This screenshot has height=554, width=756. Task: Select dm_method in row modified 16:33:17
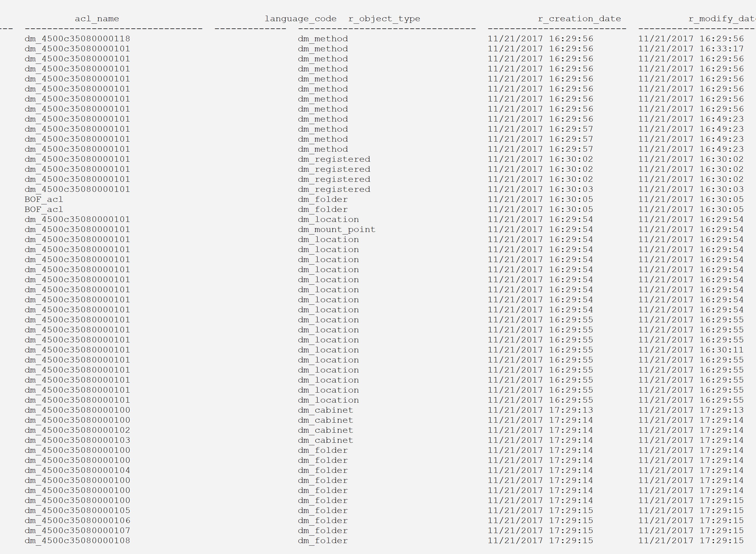click(323, 49)
